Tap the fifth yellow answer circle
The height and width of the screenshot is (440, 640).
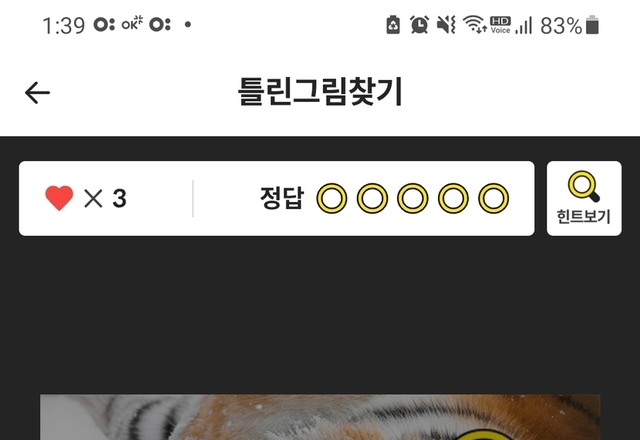(x=493, y=198)
